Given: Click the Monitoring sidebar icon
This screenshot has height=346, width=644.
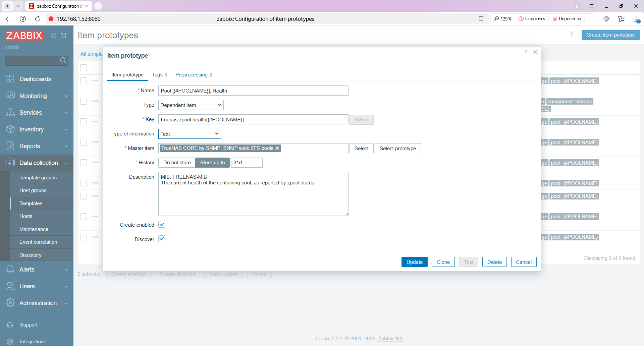Looking at the screenshot, I should pos(10,96).
